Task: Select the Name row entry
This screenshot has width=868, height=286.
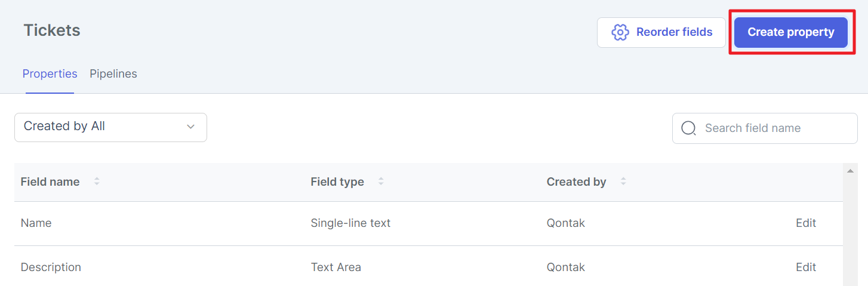Action: coord(429,223)
